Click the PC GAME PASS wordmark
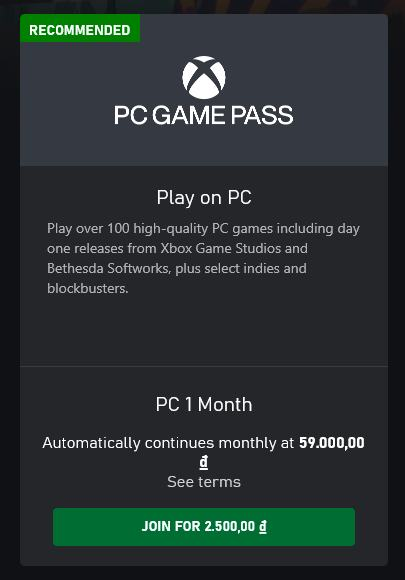Image resolution: width=405 pixels, height=580 pixels. (x=204, y=115)
